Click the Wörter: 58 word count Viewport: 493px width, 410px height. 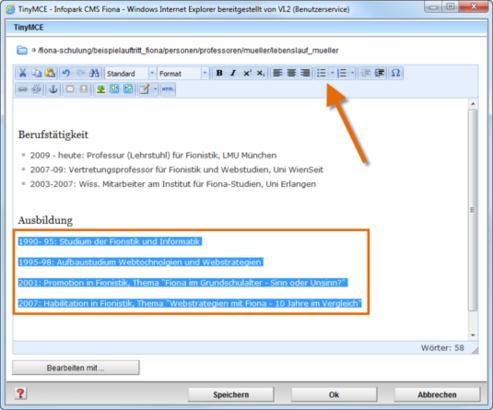pyautogui.click(x=442, y=348)
